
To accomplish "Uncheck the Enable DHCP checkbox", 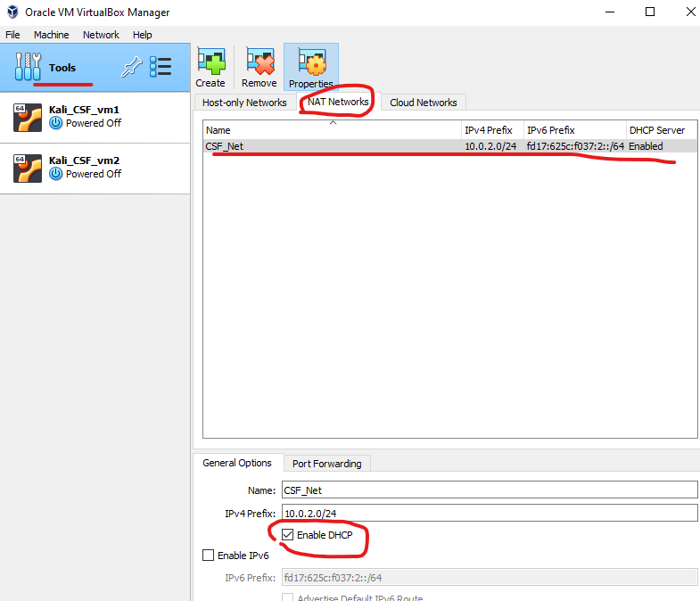I will pos(288,534).
